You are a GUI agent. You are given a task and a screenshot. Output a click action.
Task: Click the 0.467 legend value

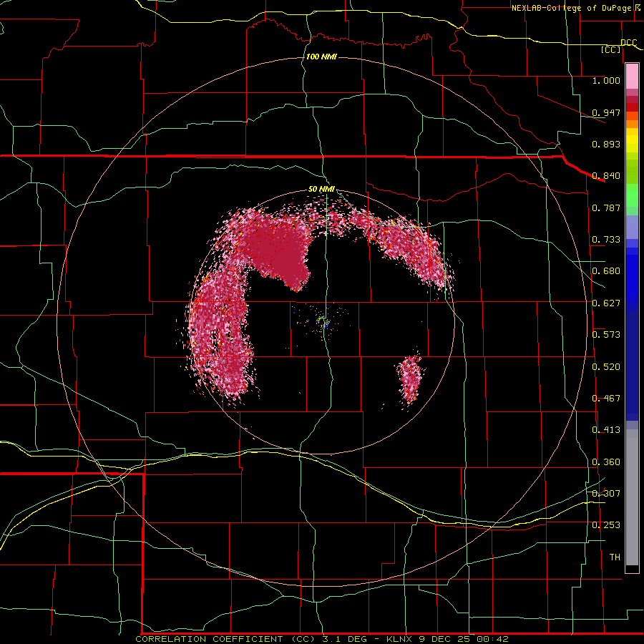click(x=606, y=399)
